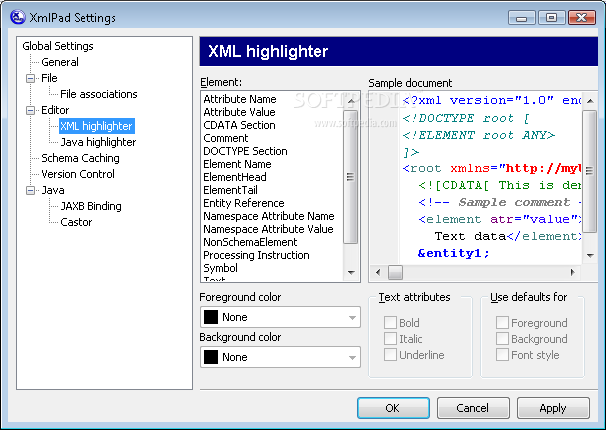Select Element Name in the list
The width and height of the screenshot is (606, 430).
point(237,164)
